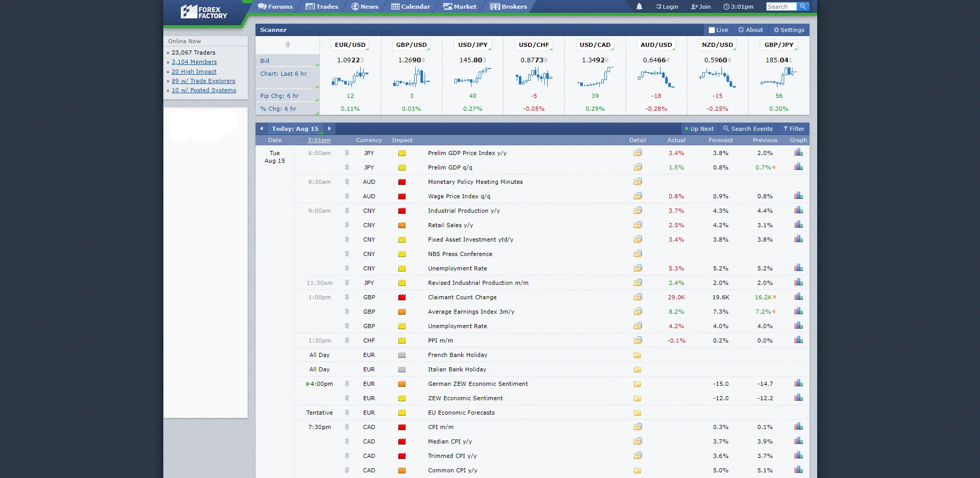Go to the previous calendar day arrow
Viewport: 980px width, 478px height.
pyautogui.click(x=262, y=129)
